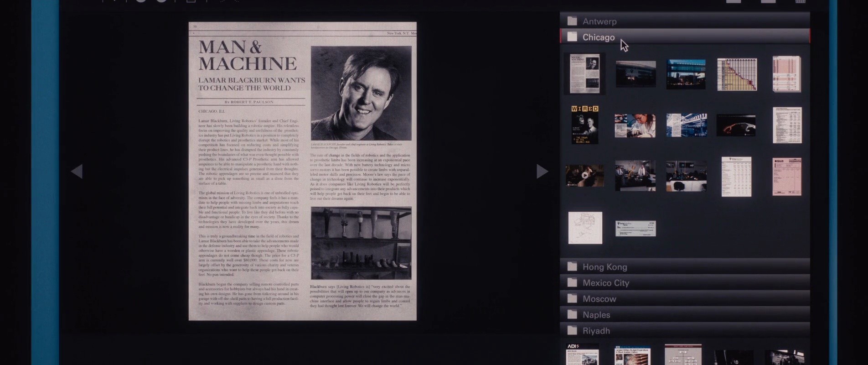Click the prosthetic legs shelf photo in article
868x365 pixels.
tap(361, 243)
